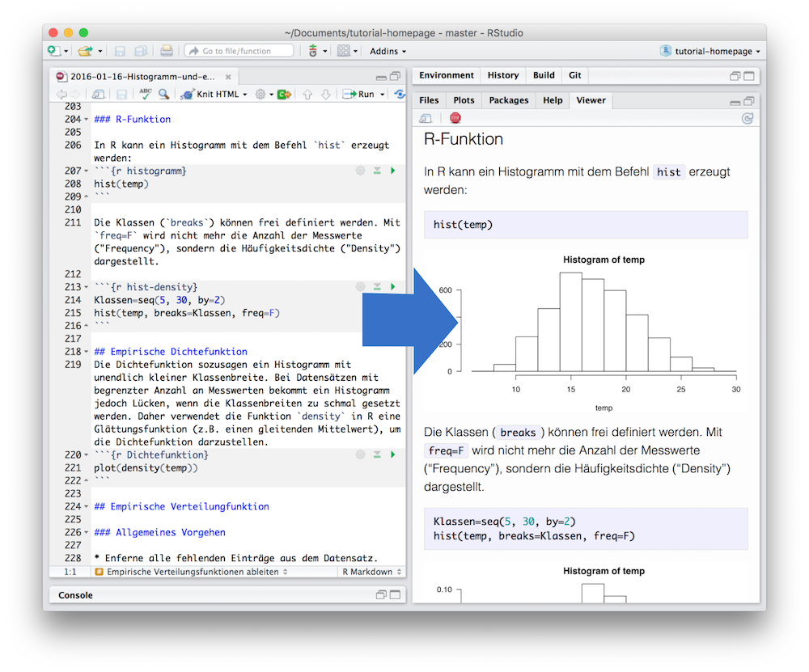Click Viewer show in new window icon
This screenshot has width=809, height=672.
[426, 119]
